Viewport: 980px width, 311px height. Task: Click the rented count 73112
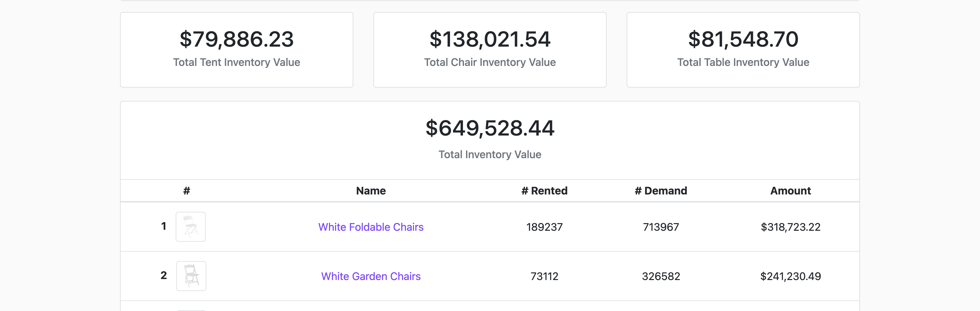(544, 276)
